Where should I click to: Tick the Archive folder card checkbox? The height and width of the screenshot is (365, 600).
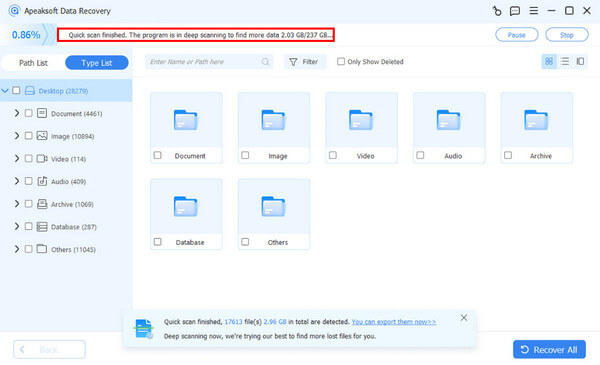(508, 155)
